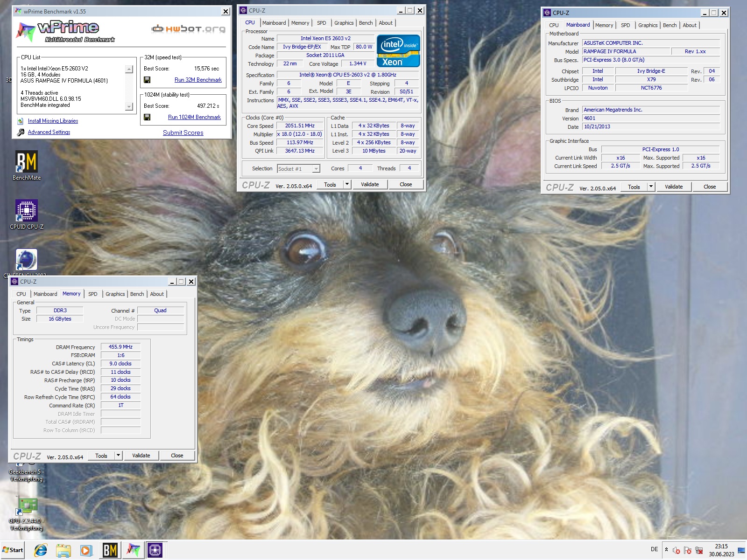Screen dimensions: 747x560
Task: Click the CPU-Z title bar icon of Mainboard window
Action: click(547, 13)
